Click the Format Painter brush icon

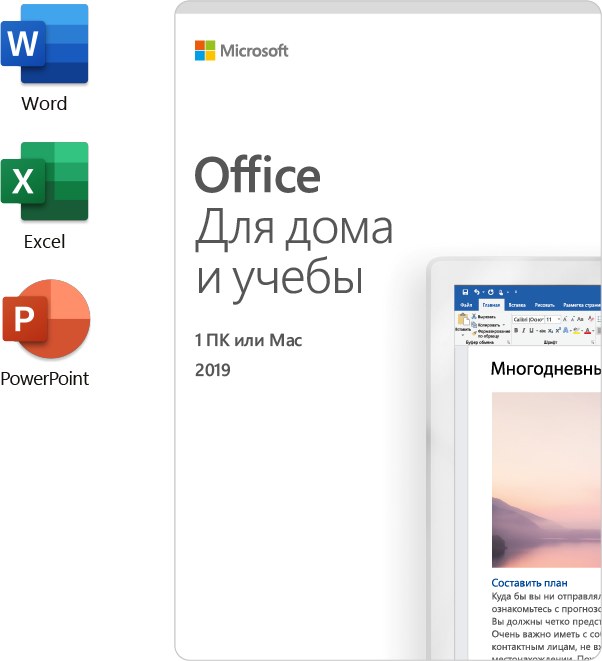click(x=474, y=333)
